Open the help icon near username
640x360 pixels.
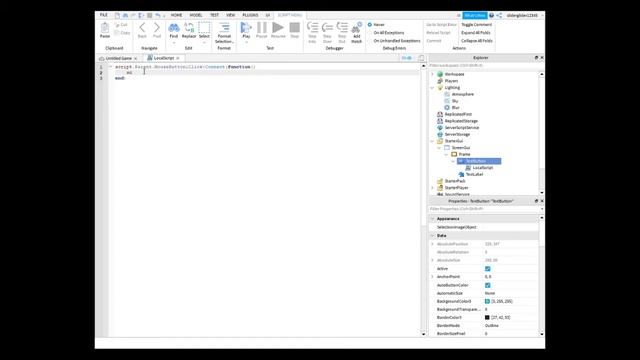[491, 15]
